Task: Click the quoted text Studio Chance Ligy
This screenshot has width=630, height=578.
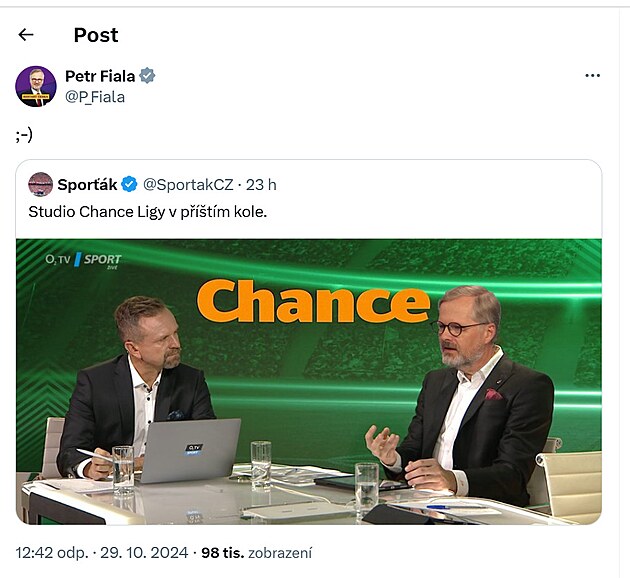Action: (x=147, y=212)
